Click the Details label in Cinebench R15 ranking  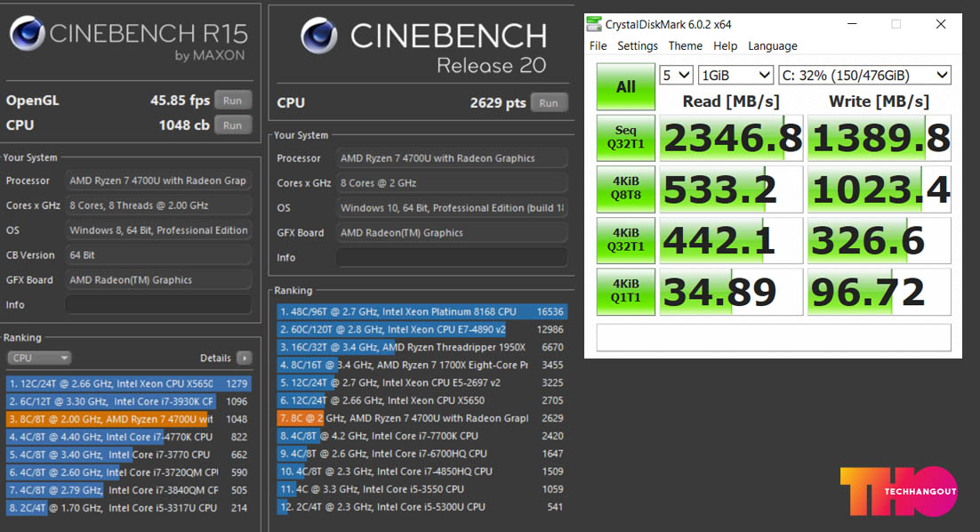tap(215, 359)
